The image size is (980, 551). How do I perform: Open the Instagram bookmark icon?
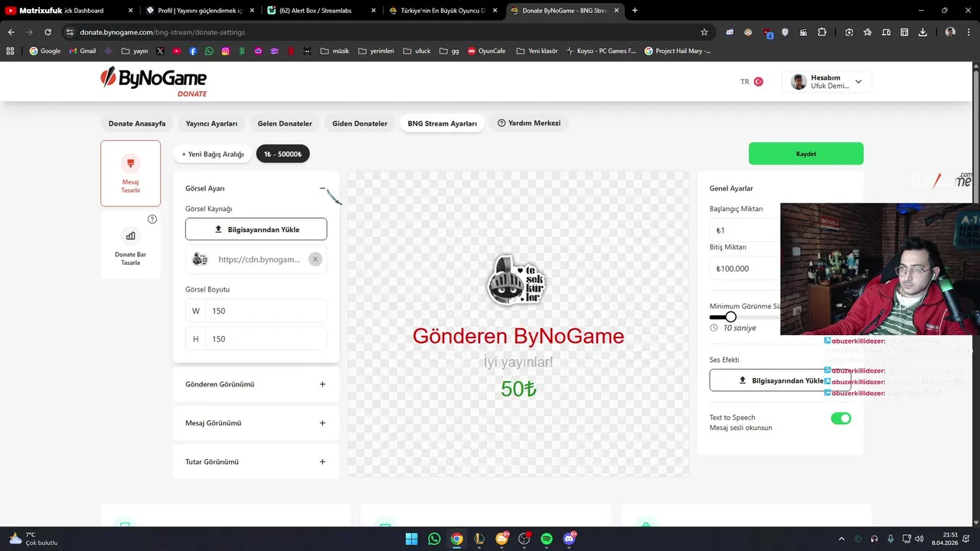(225, 51)
